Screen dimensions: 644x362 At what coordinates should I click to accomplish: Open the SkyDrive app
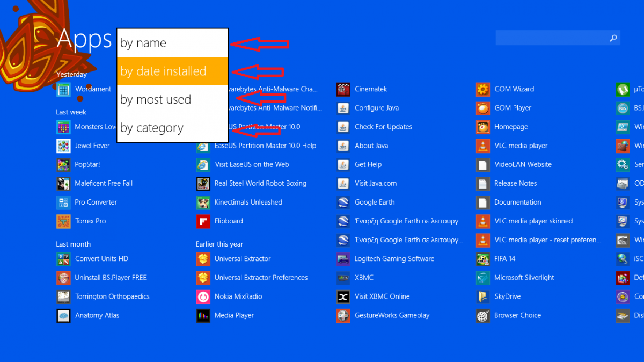pos(499,296)
